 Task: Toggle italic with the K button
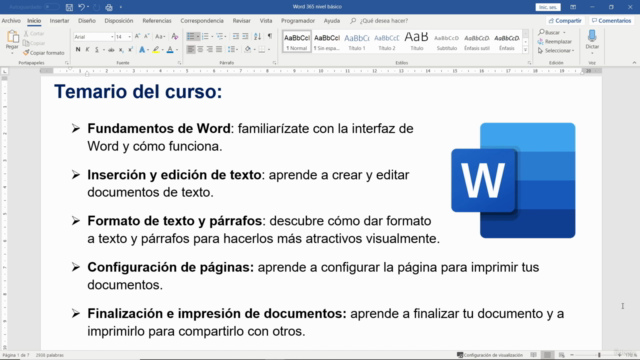click(x=87, y=50)
